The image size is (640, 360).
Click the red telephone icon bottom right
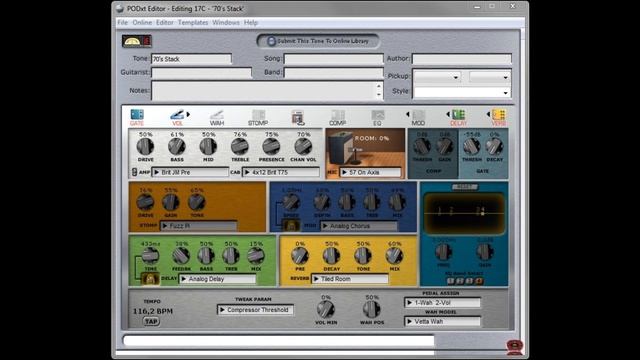point(515,347)
